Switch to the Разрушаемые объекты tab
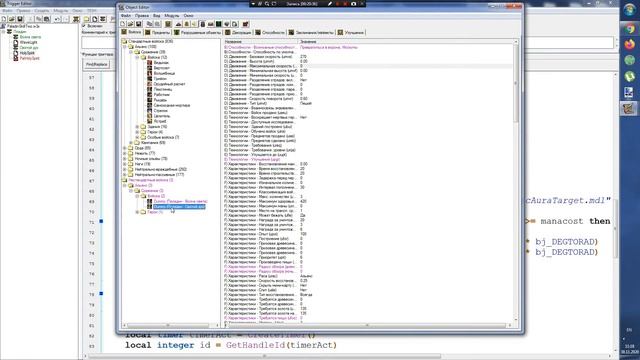Screen dimensions: 640x360 [x=198, y=32]
